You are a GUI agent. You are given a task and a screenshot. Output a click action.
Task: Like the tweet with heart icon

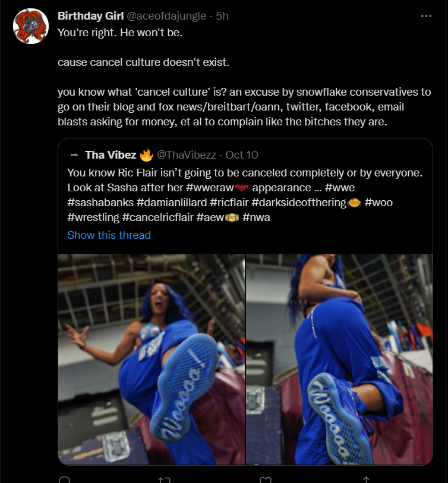(x=265, y=480)
